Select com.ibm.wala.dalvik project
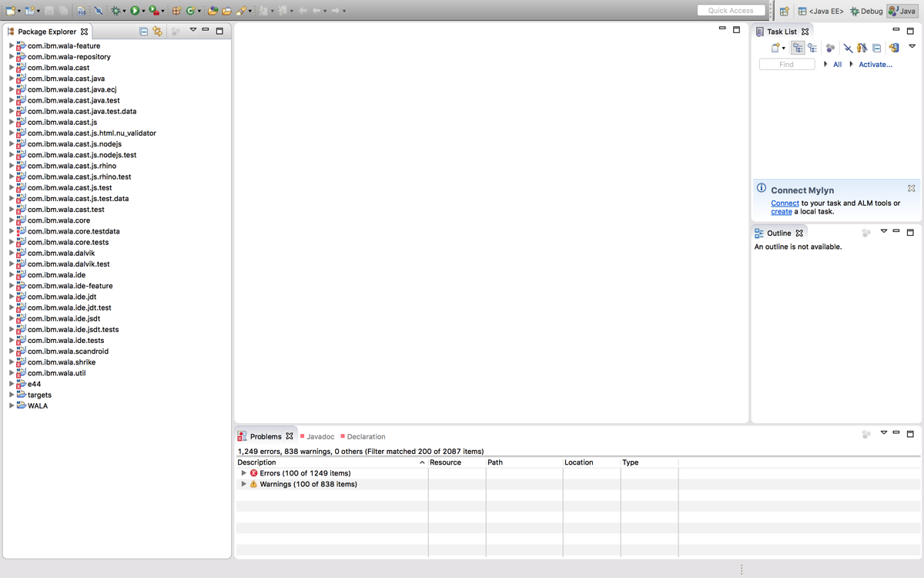Image resolution: width=924 pixels, height=578 pixels. [61, 253]
